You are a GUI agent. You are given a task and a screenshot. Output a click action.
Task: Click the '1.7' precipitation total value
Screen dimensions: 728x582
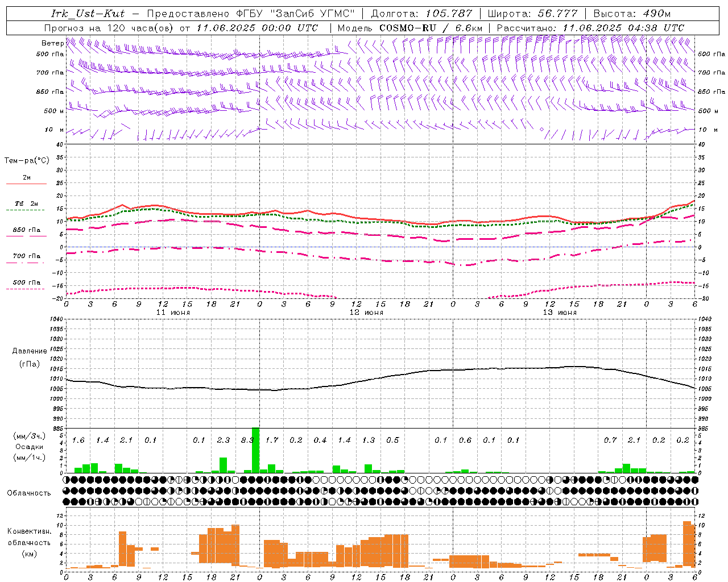tap(272, 440)
